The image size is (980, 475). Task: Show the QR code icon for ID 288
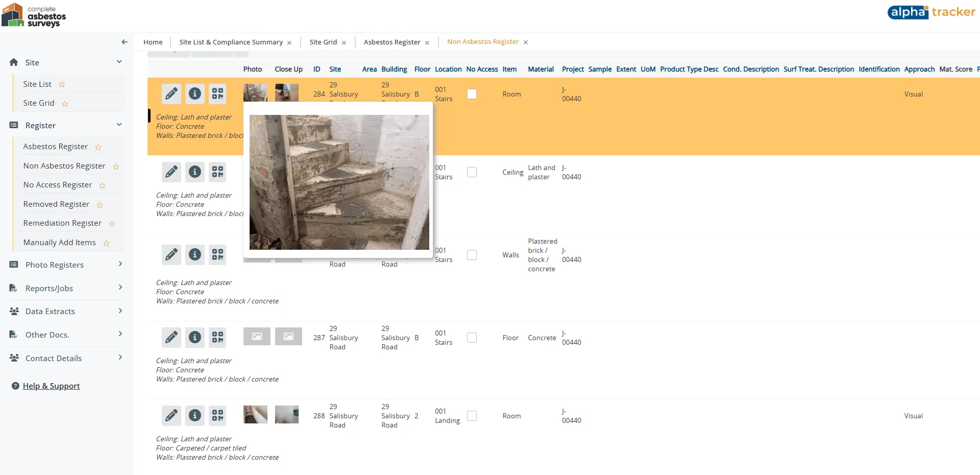click(218, 416)
